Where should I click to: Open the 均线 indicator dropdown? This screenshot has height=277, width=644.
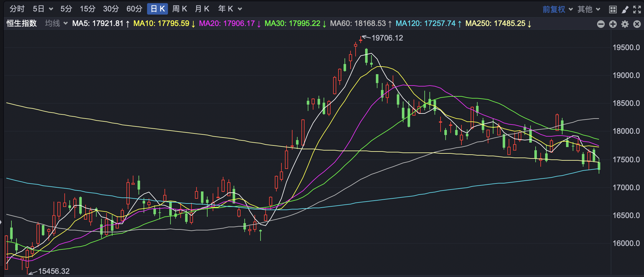pyautogui.click(x=56, y=23)
